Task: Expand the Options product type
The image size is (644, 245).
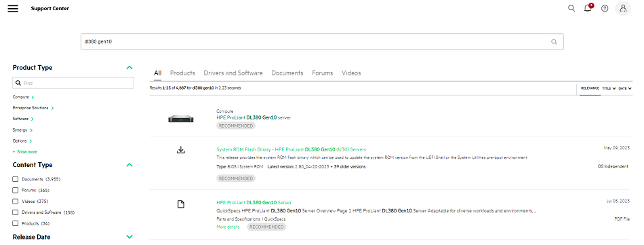Action: point(22,141)
